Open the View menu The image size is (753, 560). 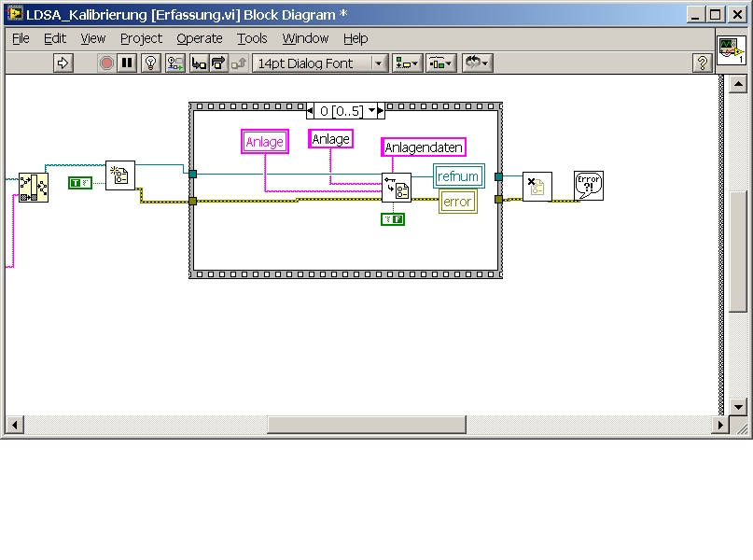[92, 38]
